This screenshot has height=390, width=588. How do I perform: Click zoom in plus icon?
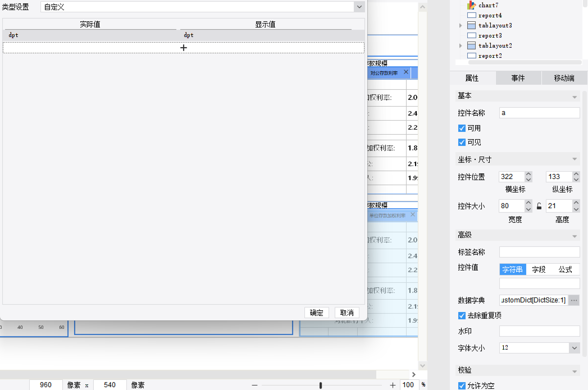tap(393, 385)
